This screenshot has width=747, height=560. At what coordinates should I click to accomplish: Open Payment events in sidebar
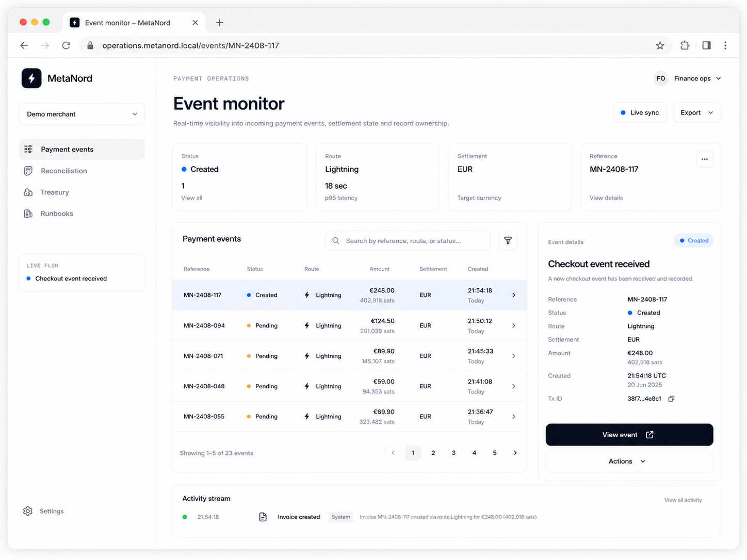pyautogui.click(x=82, y=149)
